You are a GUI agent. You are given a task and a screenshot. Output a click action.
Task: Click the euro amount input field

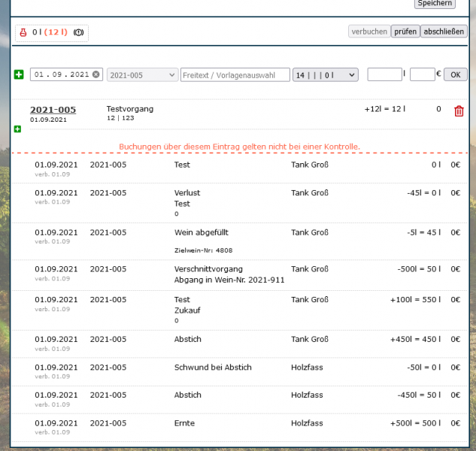tap(422, 74)
